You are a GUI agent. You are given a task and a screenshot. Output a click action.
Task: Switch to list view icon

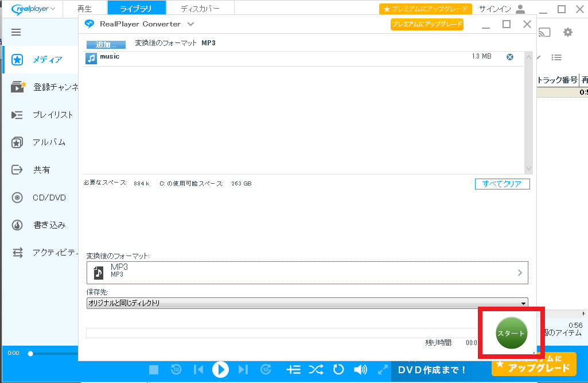coord(556,57)
